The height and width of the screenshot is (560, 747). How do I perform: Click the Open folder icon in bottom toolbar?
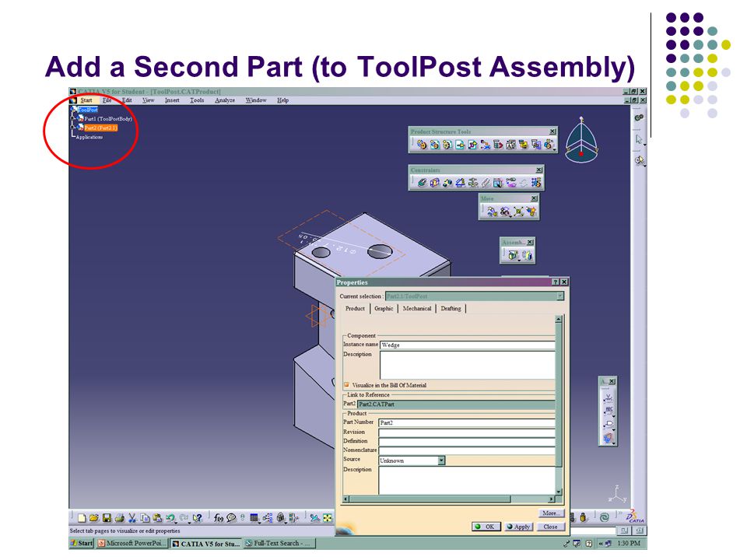point(94,518)
